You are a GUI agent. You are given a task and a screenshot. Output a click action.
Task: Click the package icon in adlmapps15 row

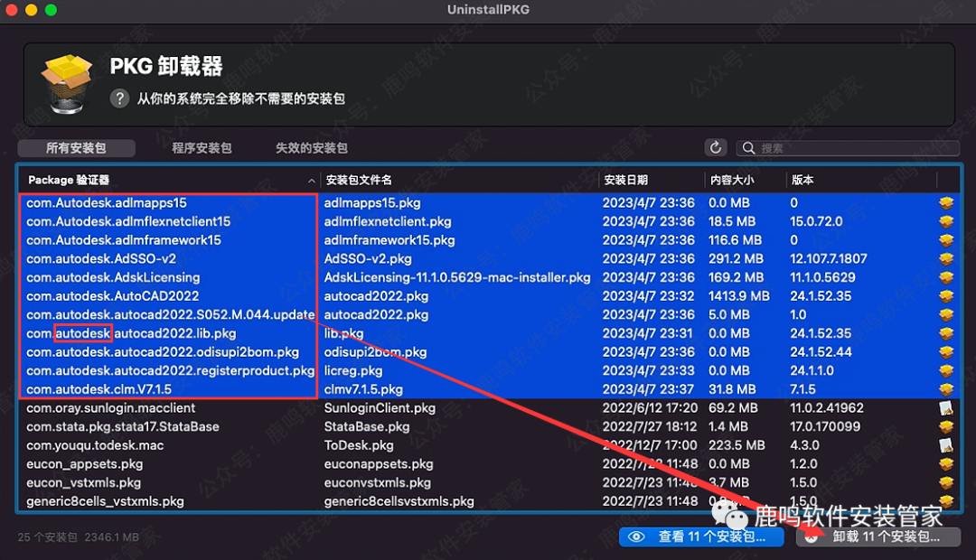946,203
